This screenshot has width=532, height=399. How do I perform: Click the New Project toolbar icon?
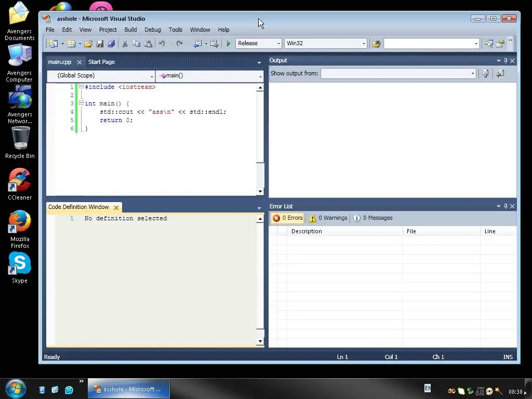(x=54, y=44)
